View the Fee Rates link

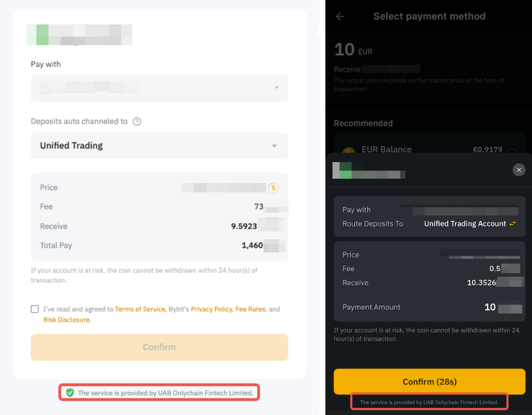pos(249,309)
